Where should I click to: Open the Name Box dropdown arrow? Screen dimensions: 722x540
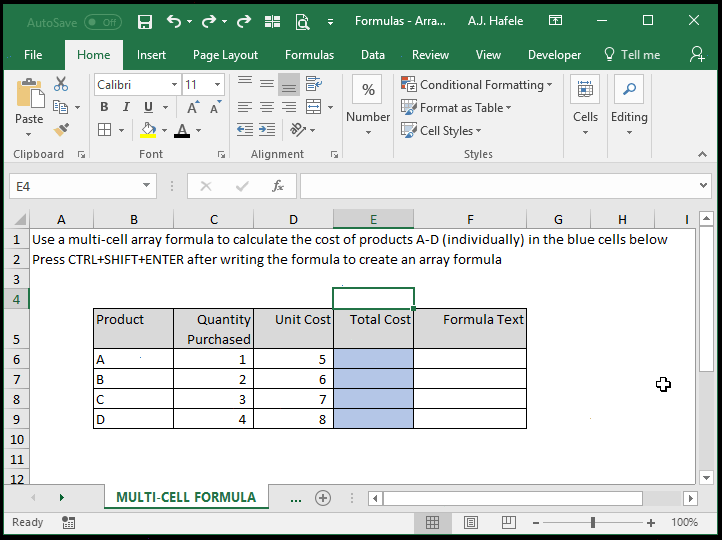(x=146, y=186)
